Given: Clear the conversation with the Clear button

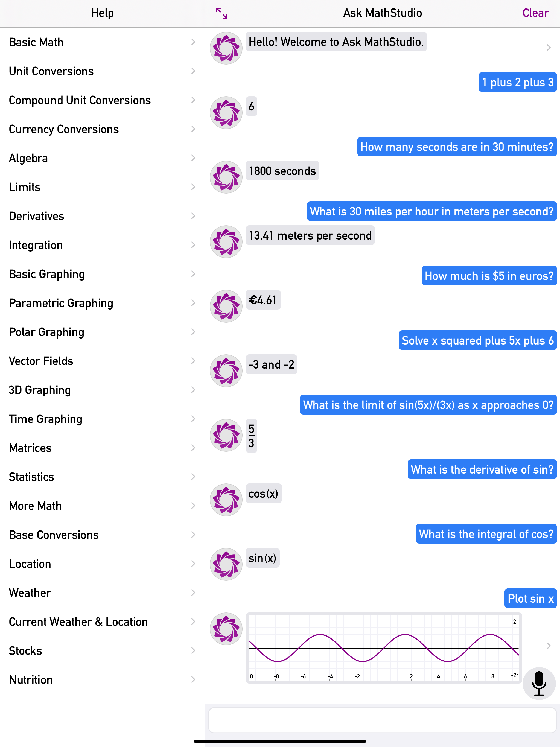Looking at the screenshot, I should click(535, 13).
